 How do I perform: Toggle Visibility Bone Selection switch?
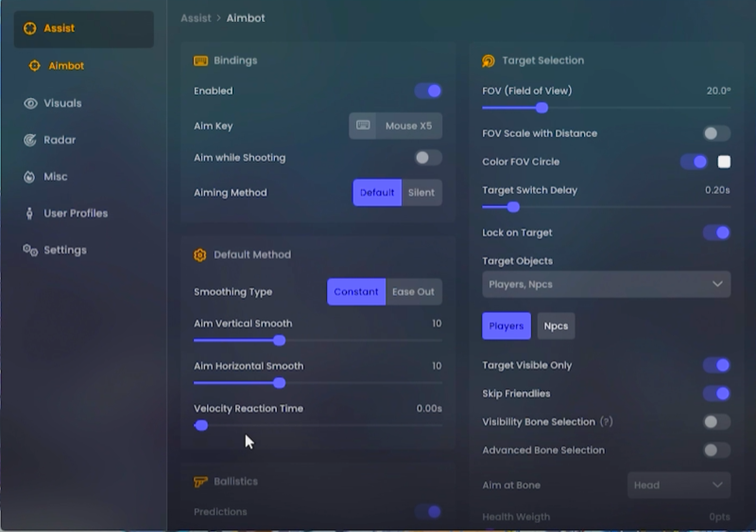pos(716,421)
